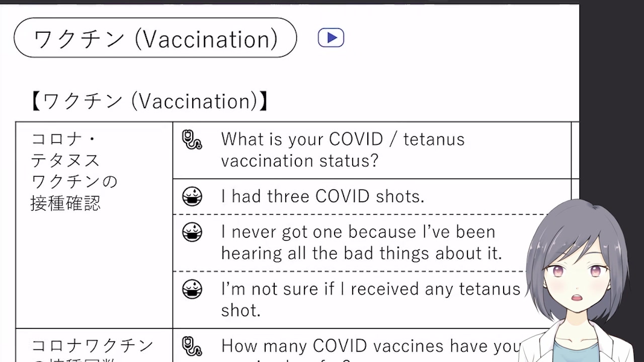Screen dimensions: 644x362
Task: Click the play button beside the Vaccination title
Action: pos(331,38)
